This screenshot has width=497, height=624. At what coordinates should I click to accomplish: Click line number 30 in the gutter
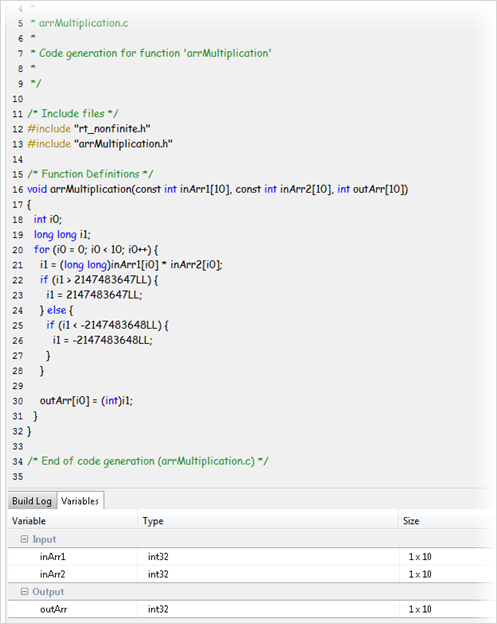[x=18, y=401]
